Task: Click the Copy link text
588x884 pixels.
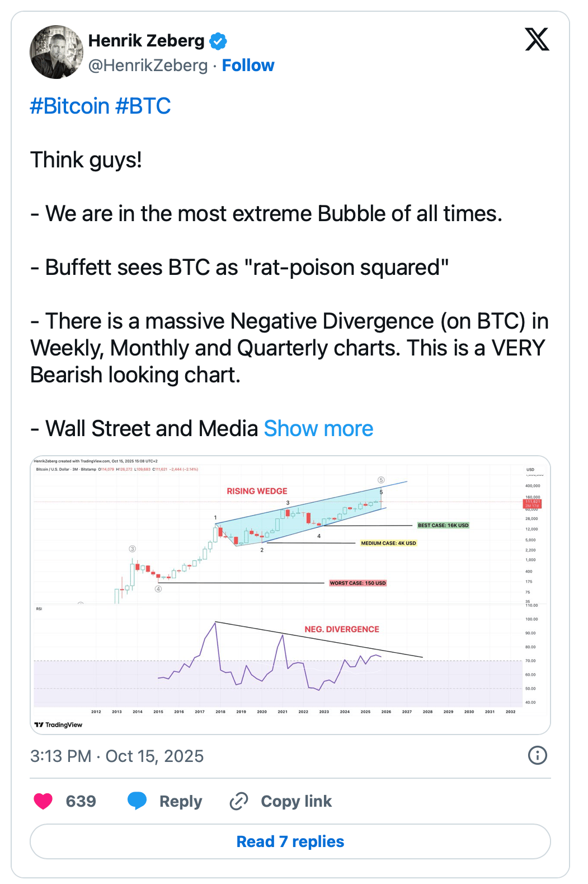Action: point(296,801)
